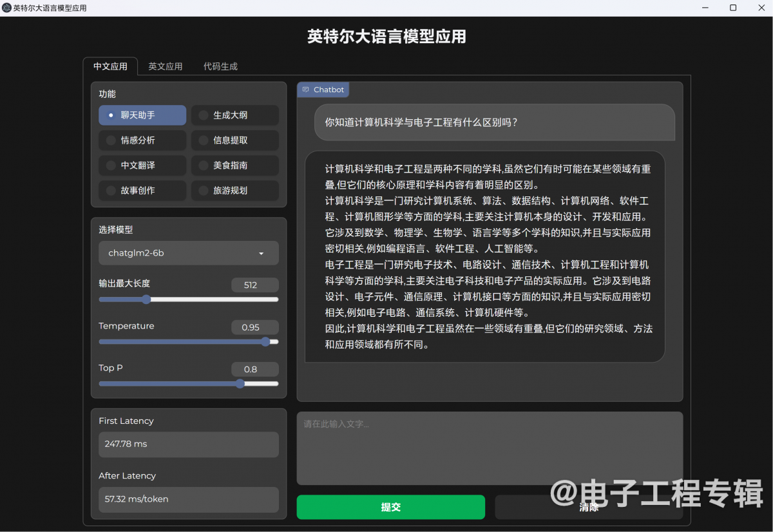Image resolution: width=773 pixels, height=532 pixels.
Task: Choose the 信息提取 function
Action: [235, 140]
